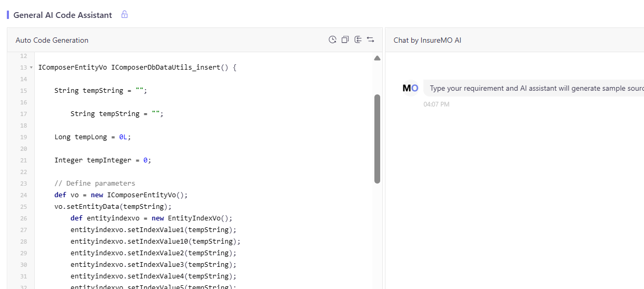Click the scrollbar up arrow in code editor
Image resolution: width=644 pixels, height=289 pixels.
click(x=377, y=58)
